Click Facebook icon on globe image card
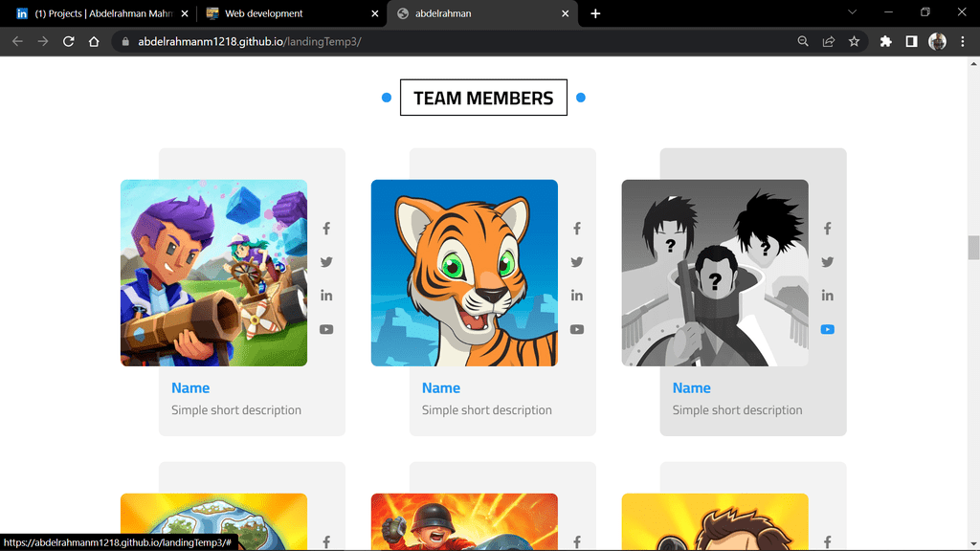The height and width of the screenshot is (551, 980). [326, 542]
